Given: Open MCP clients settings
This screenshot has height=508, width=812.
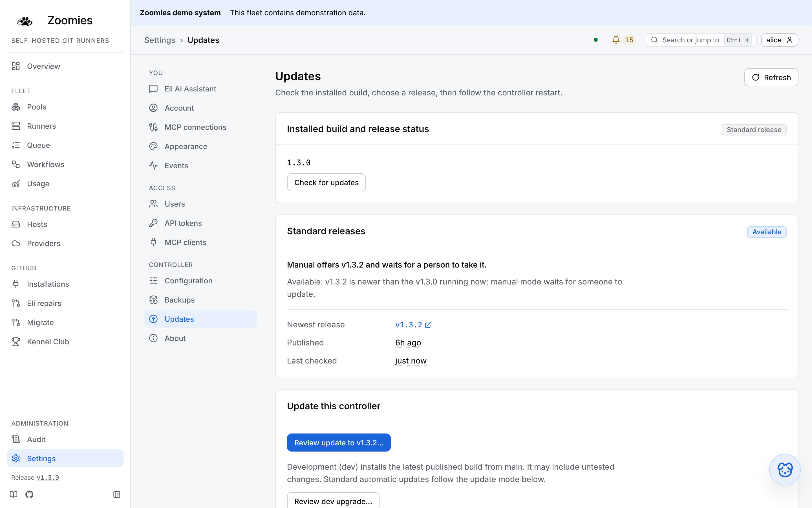Looking at the screenshot, I should click(201, 242).
